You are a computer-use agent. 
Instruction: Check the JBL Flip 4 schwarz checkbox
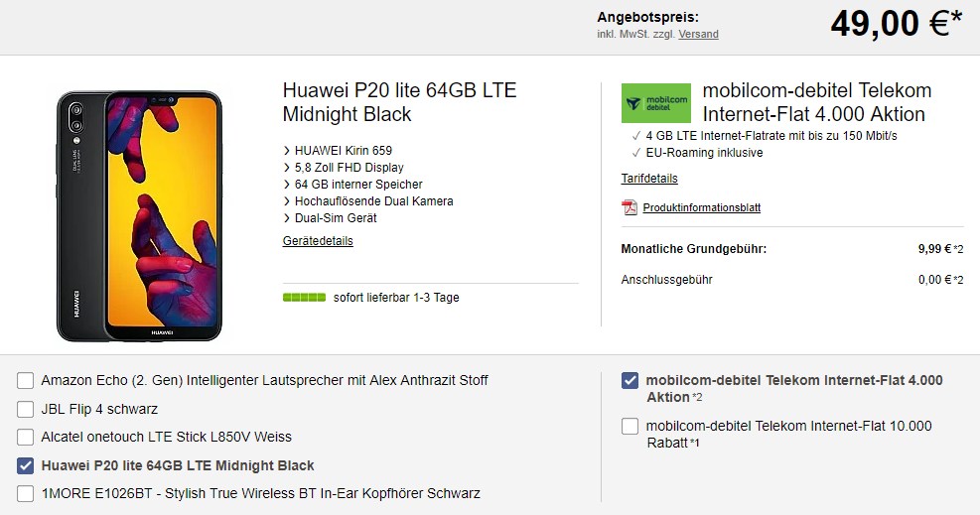[26, 409]
